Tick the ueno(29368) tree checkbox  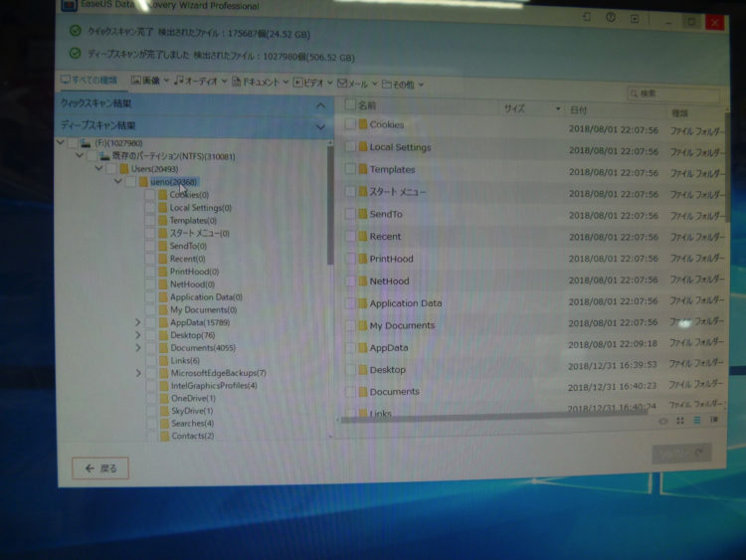[x=131, y=181]
